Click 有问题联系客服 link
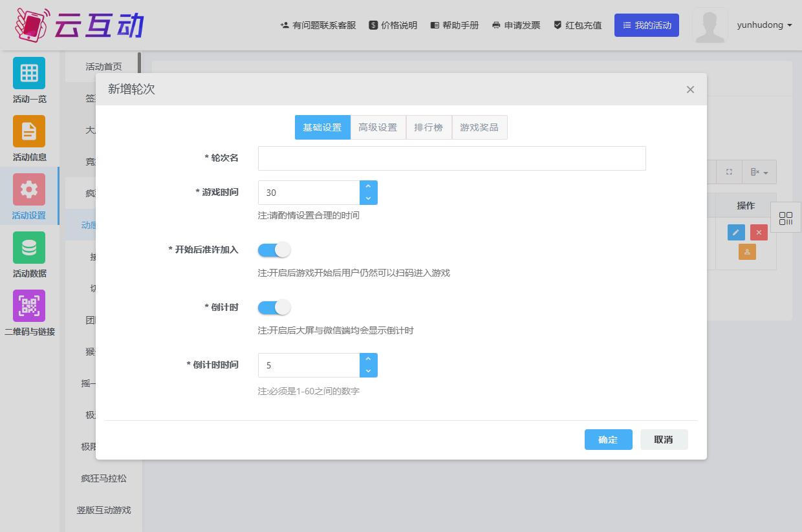The width and height of the screenshot is (802, 532). [x=318, y=25]
